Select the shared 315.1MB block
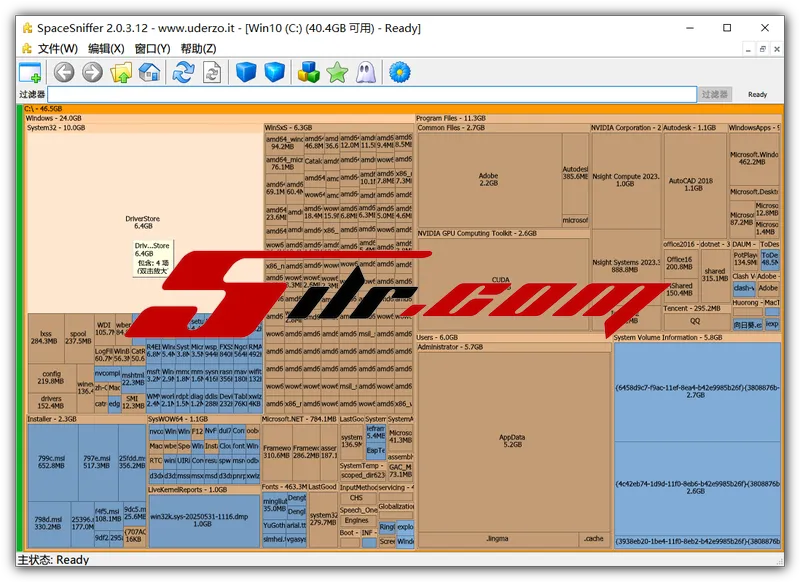 point(716,275)
